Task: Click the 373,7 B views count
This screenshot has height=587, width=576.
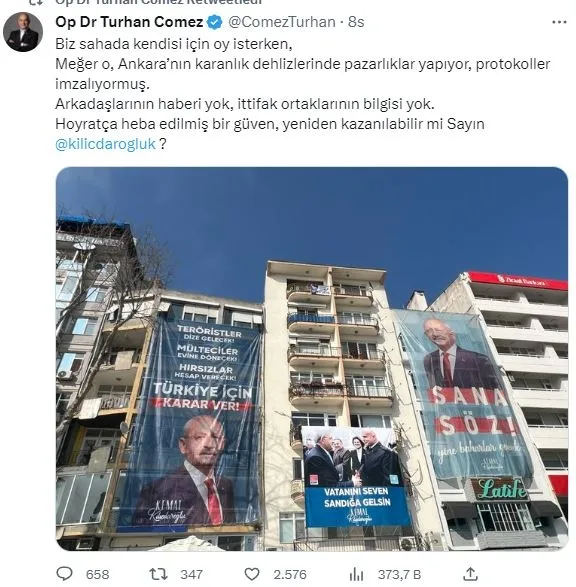Action: [399, 574]
